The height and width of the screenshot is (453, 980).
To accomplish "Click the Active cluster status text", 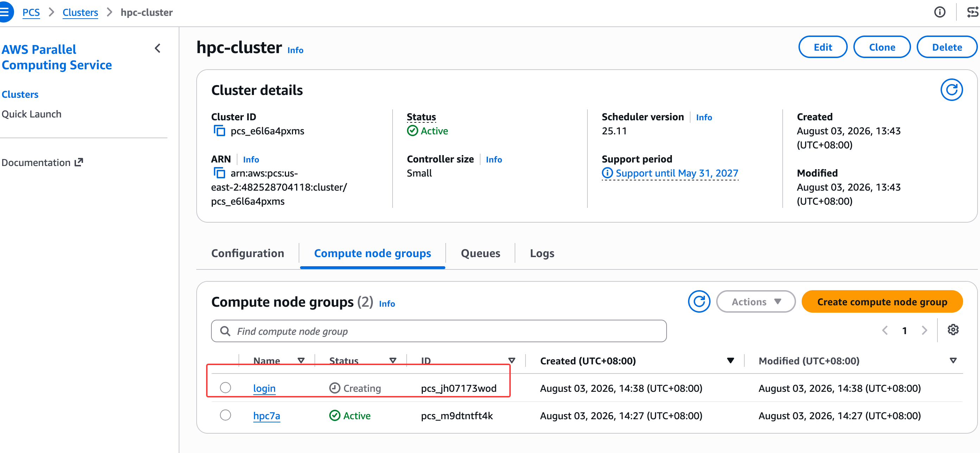I will point(434,130).
